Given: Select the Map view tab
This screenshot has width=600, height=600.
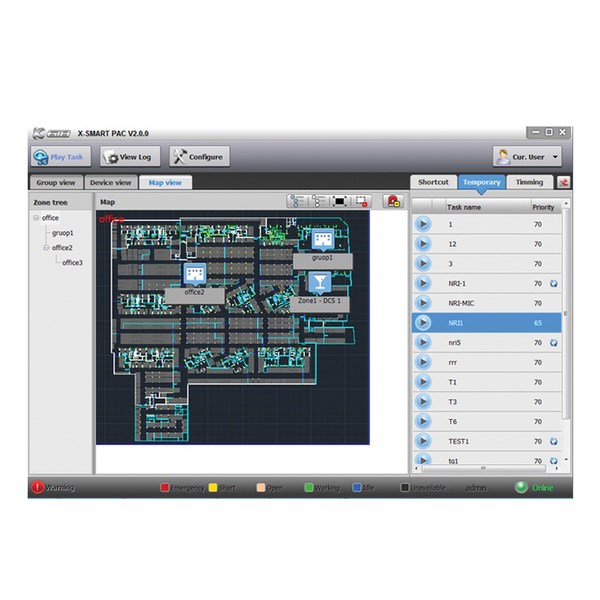Looking at the screenshot, I should point(165,183).
